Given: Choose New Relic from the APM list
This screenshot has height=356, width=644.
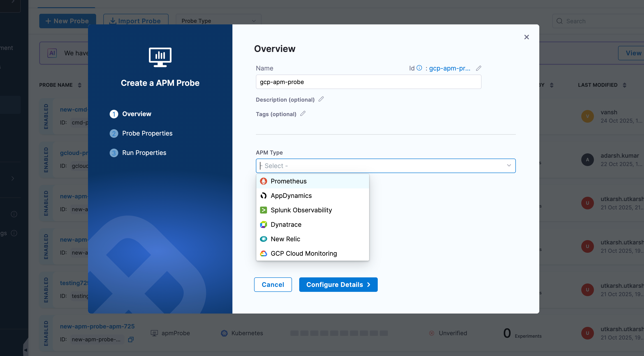Looking at the screenshot, I should [x=285, y=239].
